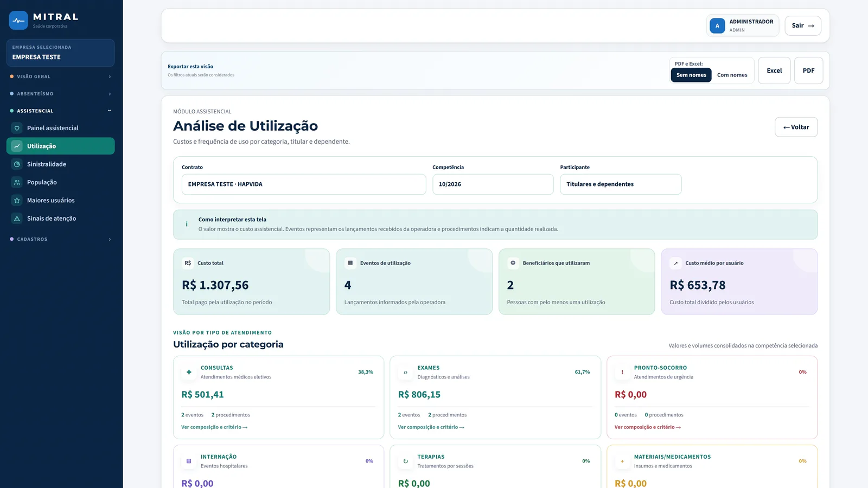This screenshot has height=488, width=868.
Task: Export the view to PDF
Action: (808, 70)
